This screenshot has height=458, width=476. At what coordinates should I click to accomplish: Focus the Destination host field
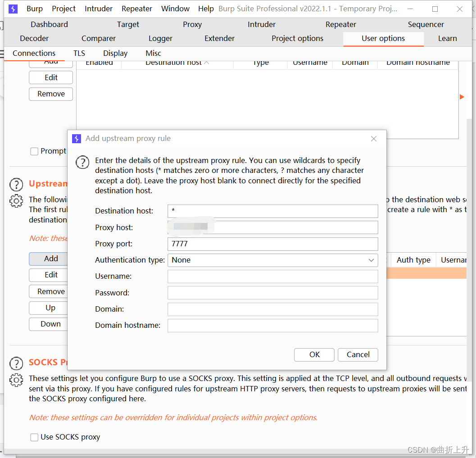272,211
